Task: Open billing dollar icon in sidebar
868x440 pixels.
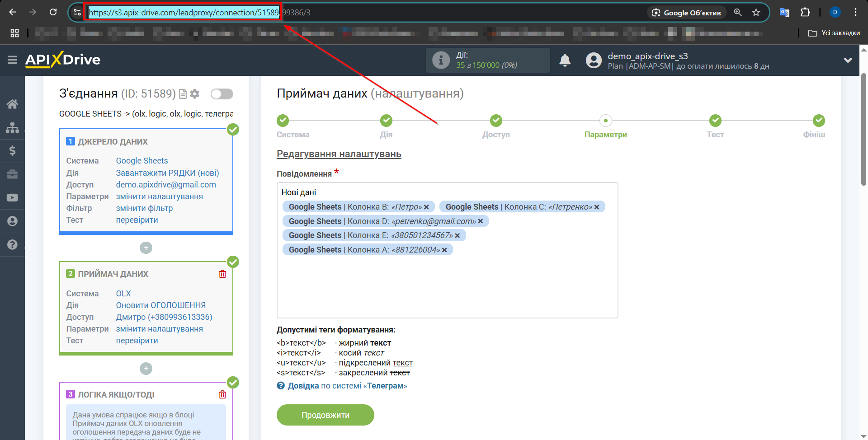Action: point(12,150)
